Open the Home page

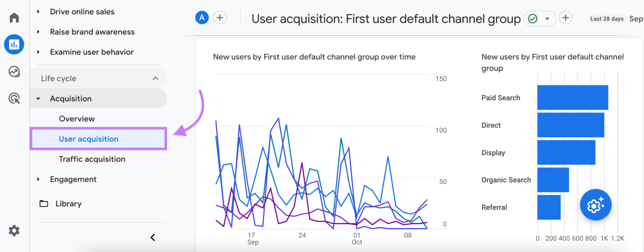14,18
